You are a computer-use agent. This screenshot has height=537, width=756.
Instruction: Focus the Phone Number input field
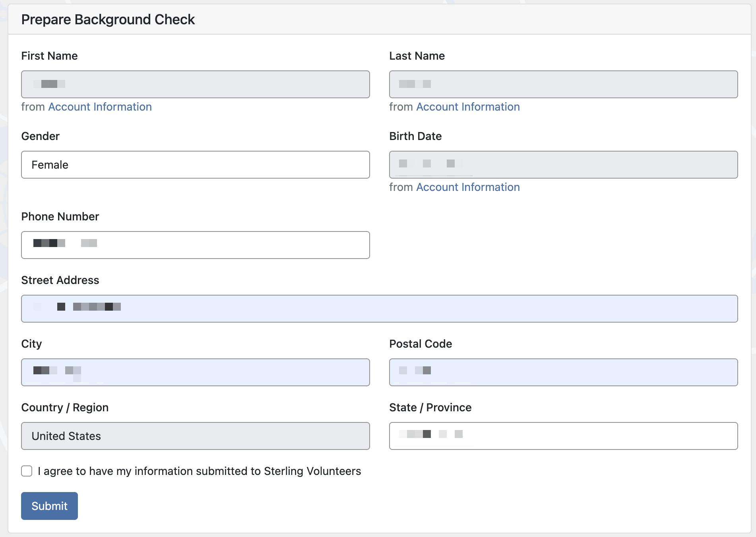(x=196, y=245)
